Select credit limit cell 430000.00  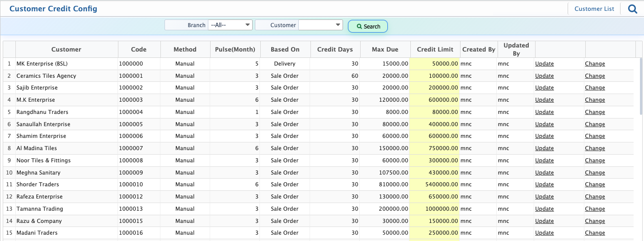point(434,173)
